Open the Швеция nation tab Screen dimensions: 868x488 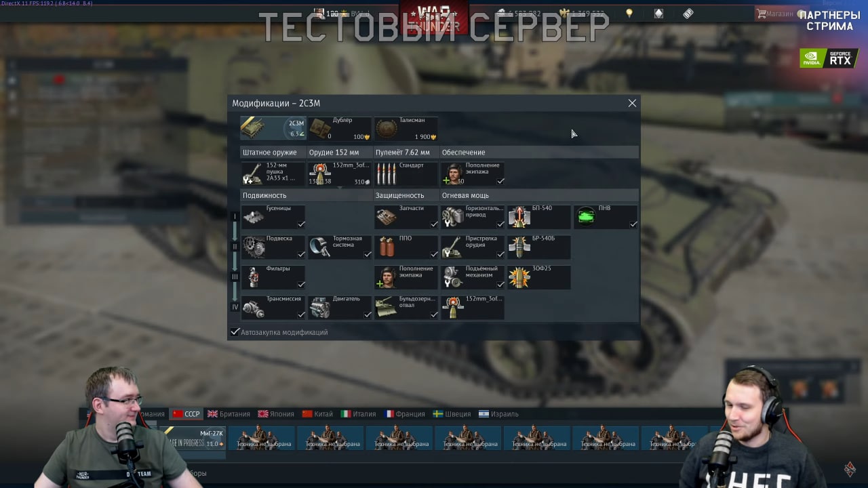452,414
